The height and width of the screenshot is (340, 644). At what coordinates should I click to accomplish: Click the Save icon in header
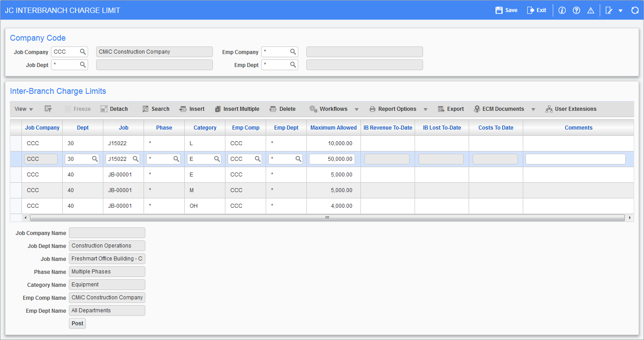tap(499, 10)
